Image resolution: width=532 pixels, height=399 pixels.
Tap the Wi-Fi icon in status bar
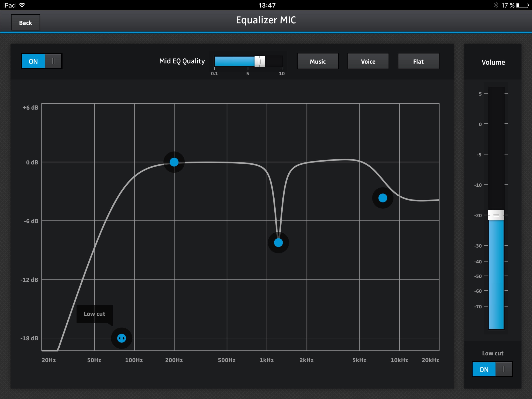[x=22, y=5]
